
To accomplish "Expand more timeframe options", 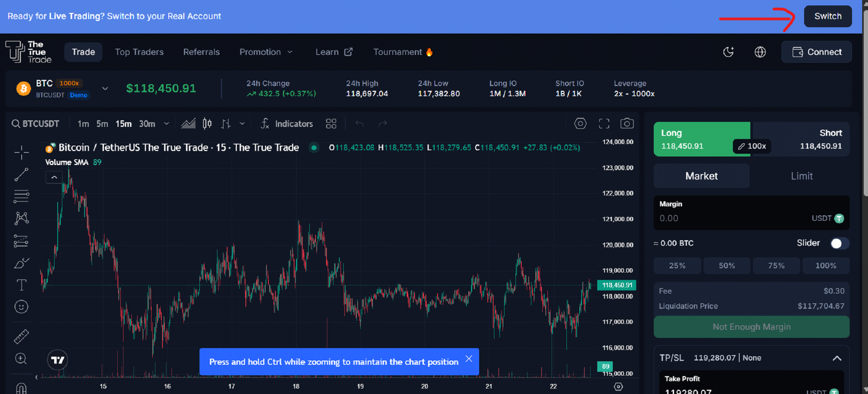I will coord(166,124).
